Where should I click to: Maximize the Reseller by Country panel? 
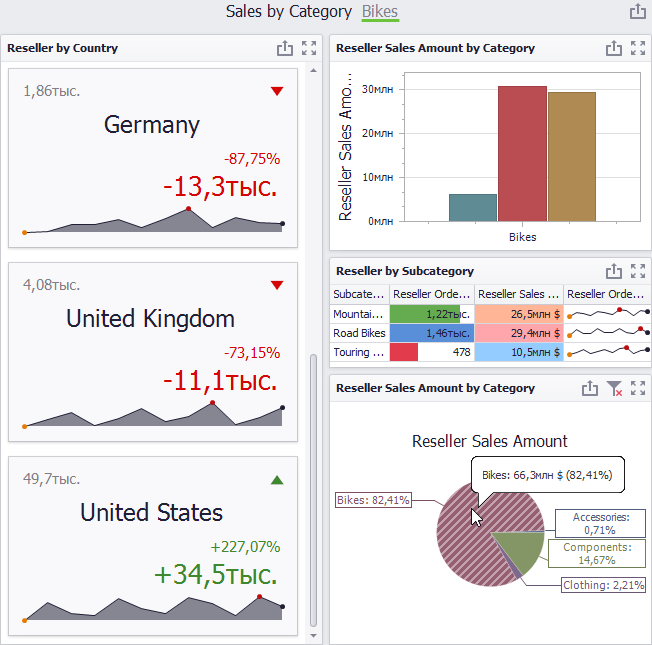click(309, 48)
